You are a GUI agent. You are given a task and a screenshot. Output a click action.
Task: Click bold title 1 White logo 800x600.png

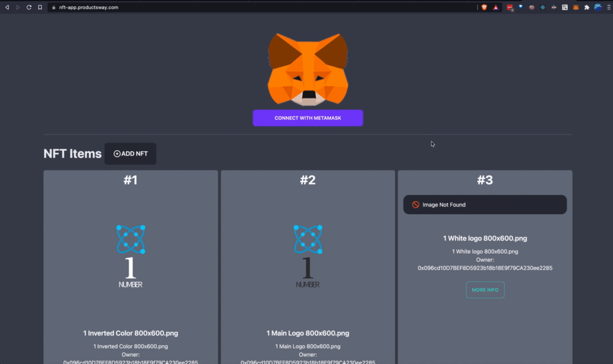pos(485,238)
